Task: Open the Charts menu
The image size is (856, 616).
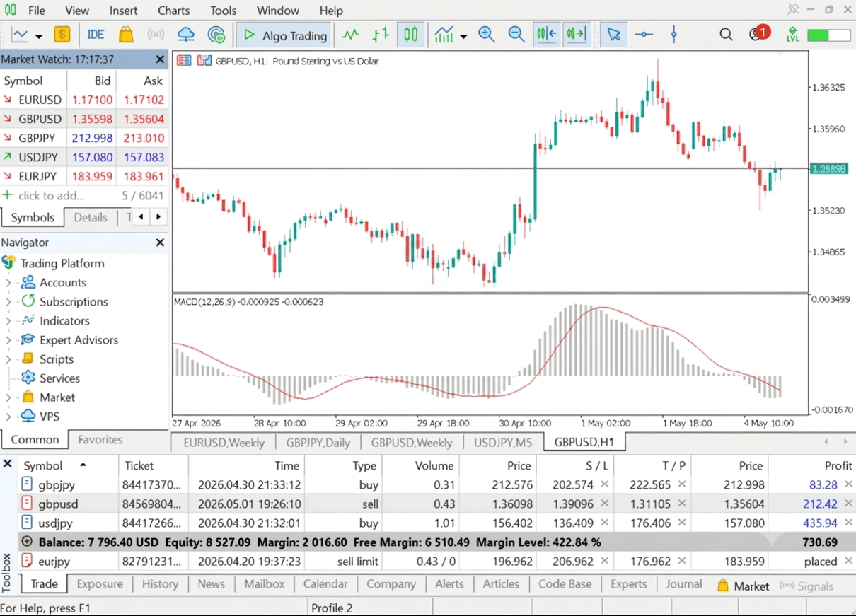Action: click(174, 11)
